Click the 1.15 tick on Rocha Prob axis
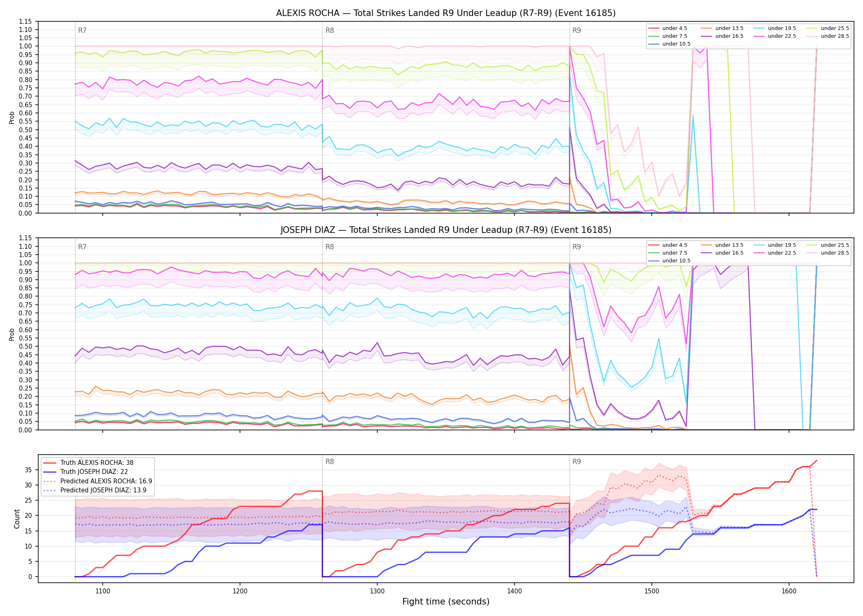 25,21
